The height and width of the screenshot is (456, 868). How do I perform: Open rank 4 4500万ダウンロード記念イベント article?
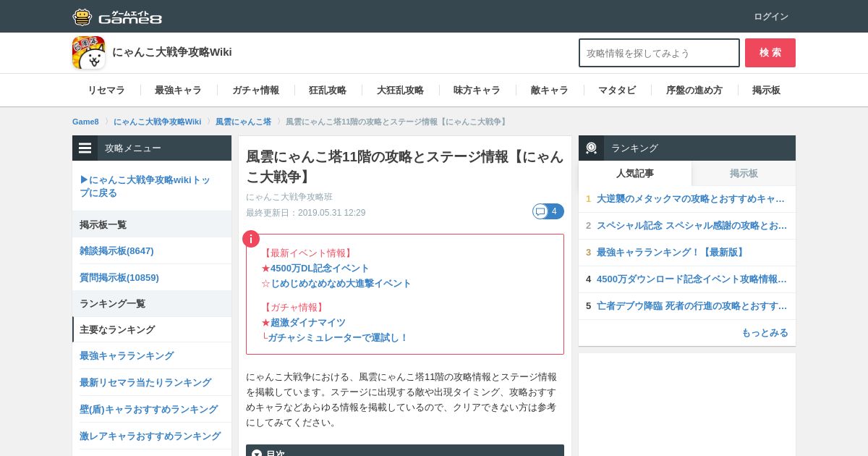point(692,279)
